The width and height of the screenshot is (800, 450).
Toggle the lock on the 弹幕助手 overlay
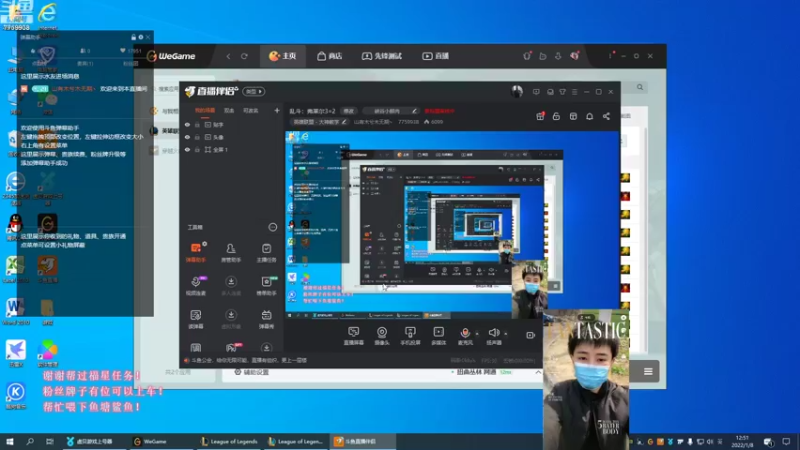point(134,37)
